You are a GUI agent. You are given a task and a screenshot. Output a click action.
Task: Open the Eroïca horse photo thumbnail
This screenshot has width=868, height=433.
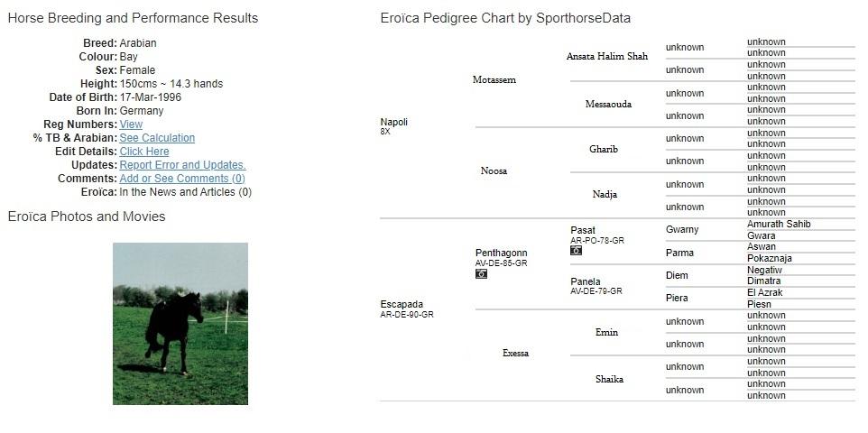[180, 324]
